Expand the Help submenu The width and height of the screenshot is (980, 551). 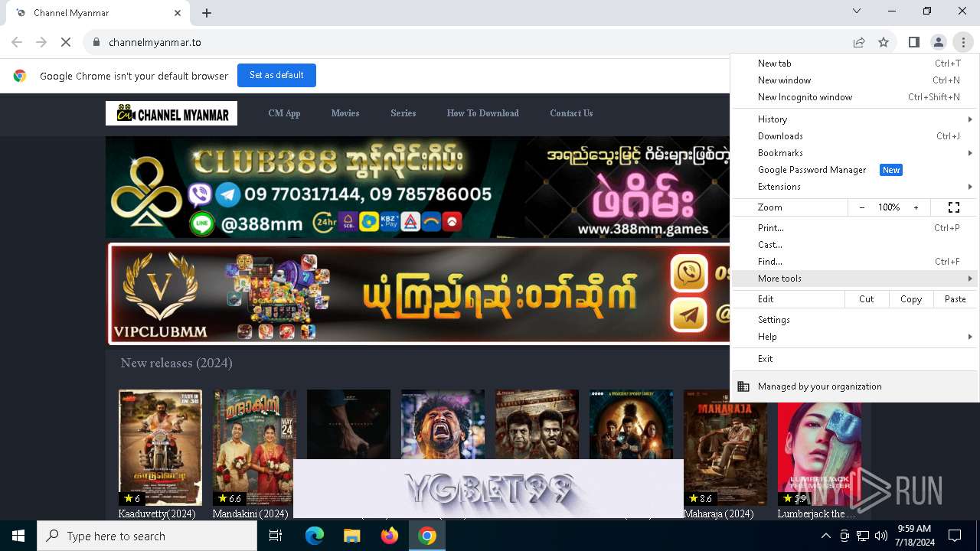(x=855, y=337)
